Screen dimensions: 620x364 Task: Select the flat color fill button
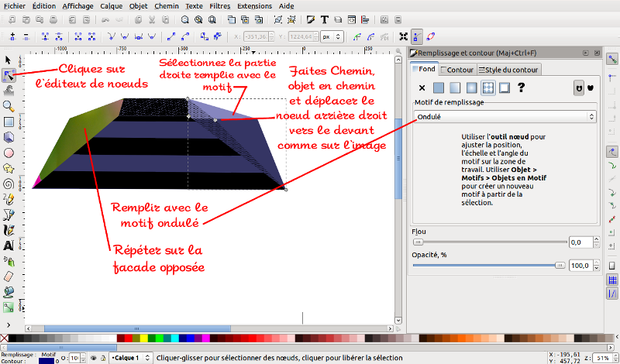click(439, 88)
